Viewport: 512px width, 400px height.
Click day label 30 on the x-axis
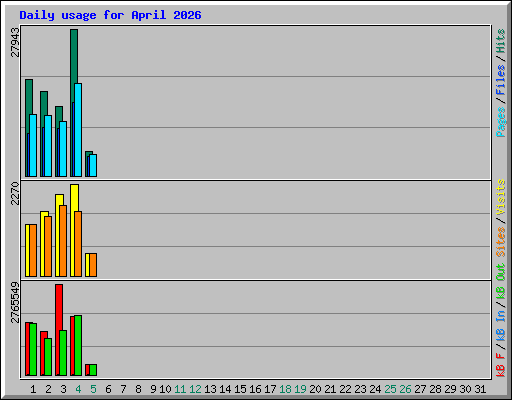465,389
